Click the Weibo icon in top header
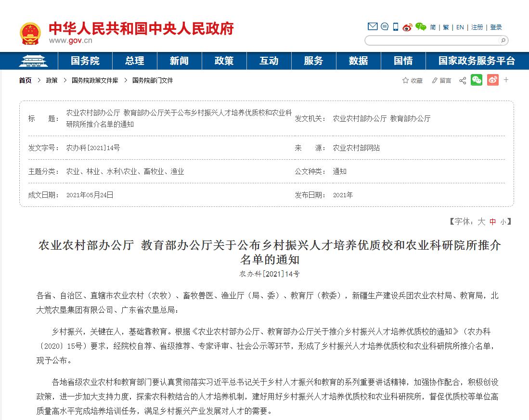This screenshot has height=420, width=529. click(408, 27)
